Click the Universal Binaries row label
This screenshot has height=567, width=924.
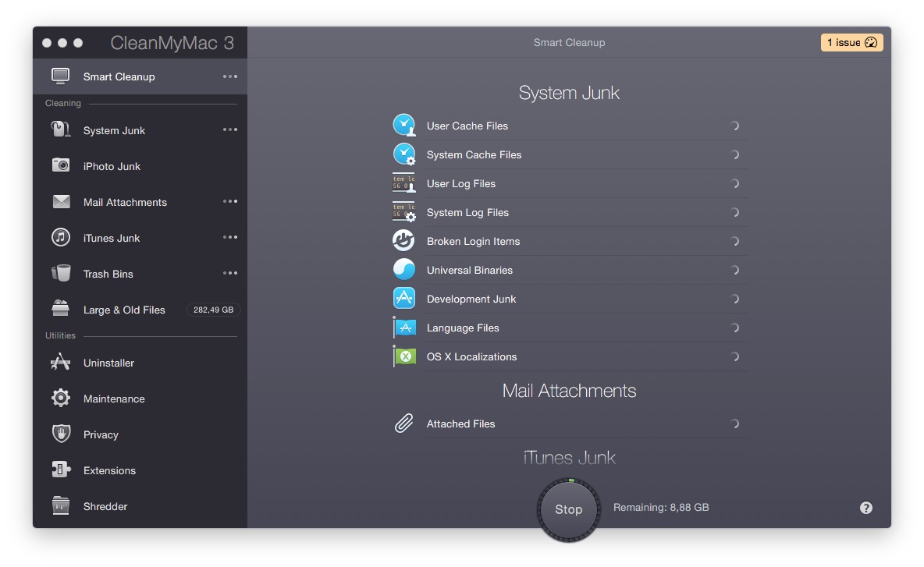pos(470,271)
